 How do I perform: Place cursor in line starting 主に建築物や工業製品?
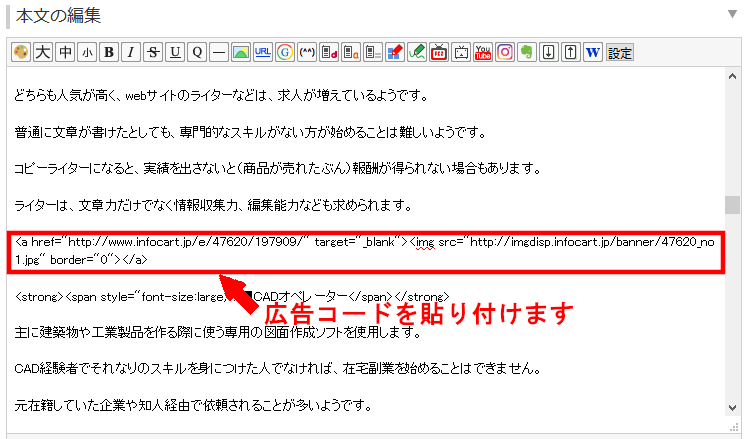[x=218, y=332]
